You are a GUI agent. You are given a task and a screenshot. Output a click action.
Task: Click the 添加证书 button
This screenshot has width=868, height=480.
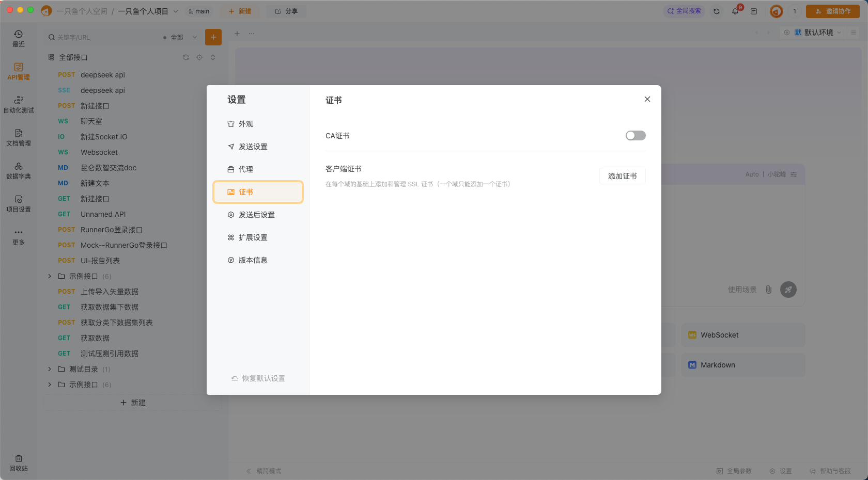[622, 176]
